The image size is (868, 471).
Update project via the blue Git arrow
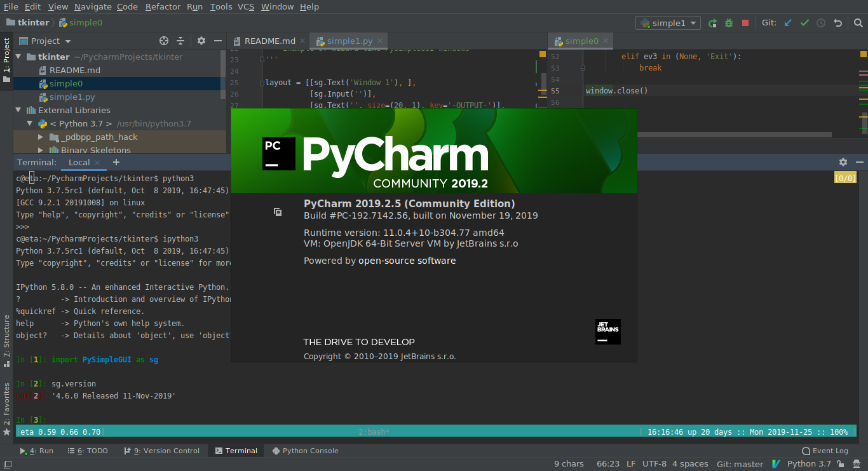pyautogui.click(x=788, y=23)
